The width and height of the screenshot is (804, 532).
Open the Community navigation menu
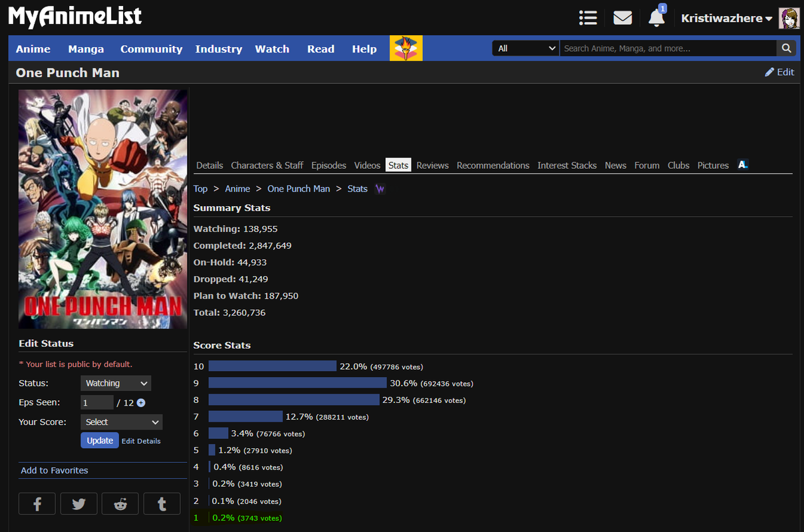click(x=151, y=49)
